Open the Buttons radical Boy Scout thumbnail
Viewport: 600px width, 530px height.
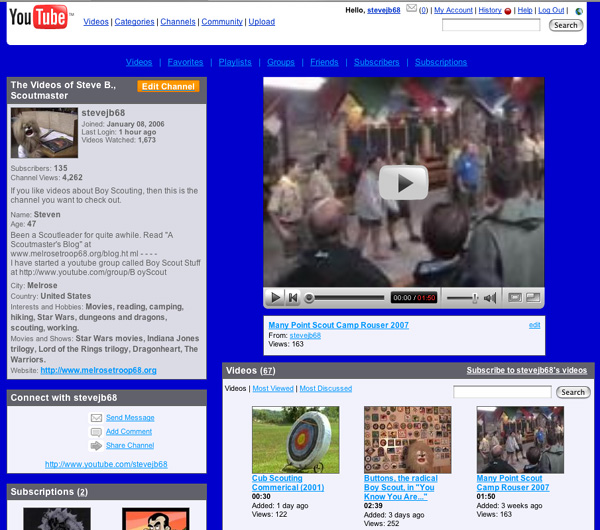pos(408,440)
